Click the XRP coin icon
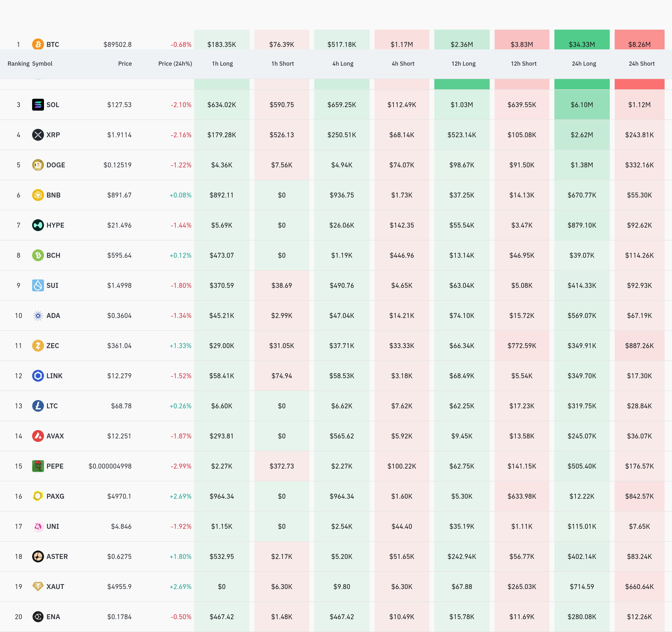The height and width of the screenshot is (632, 672). [x=38, y=135]
